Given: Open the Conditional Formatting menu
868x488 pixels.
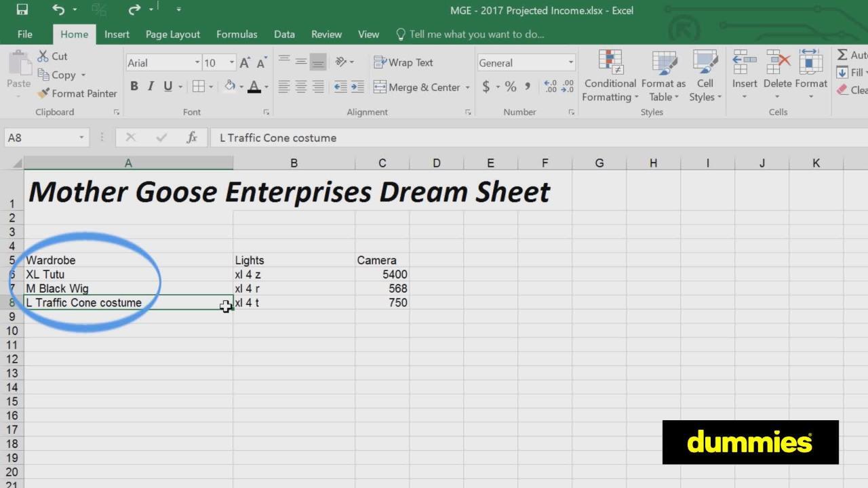Looking at the screenshot, I should pyautogui.click(x=610, y=76).
